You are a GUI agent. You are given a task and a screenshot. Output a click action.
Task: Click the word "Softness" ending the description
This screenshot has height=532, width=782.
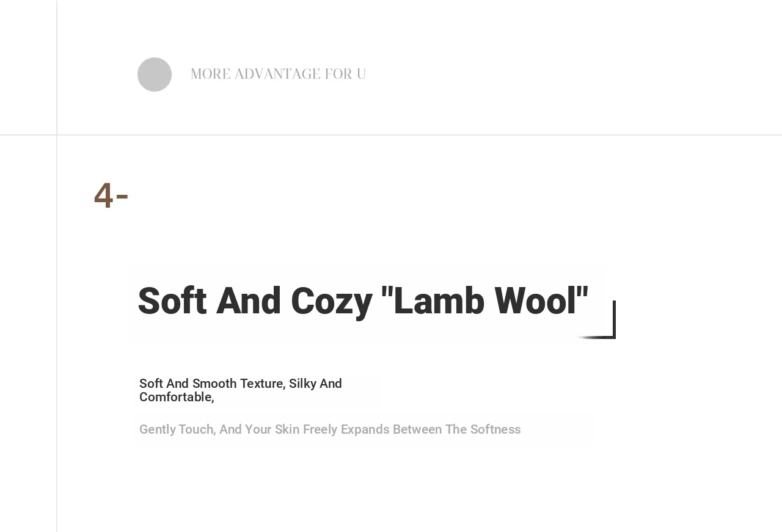(x=495, y=429)
